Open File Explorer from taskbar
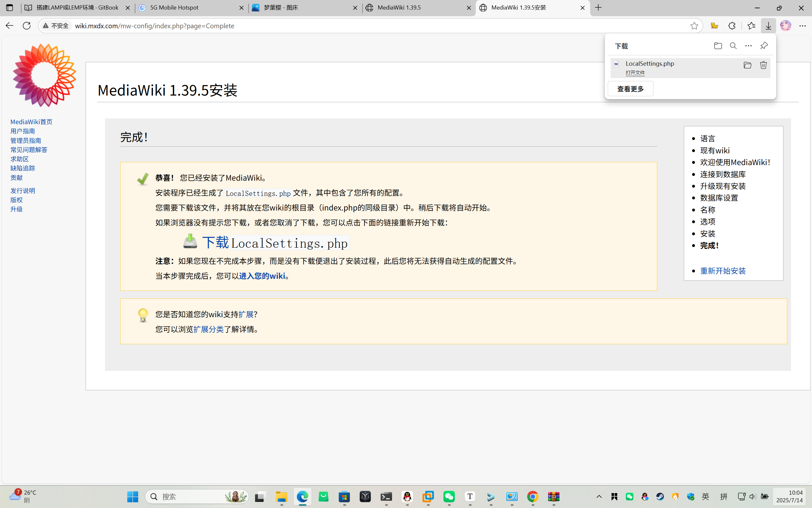 tap(282, 497)
